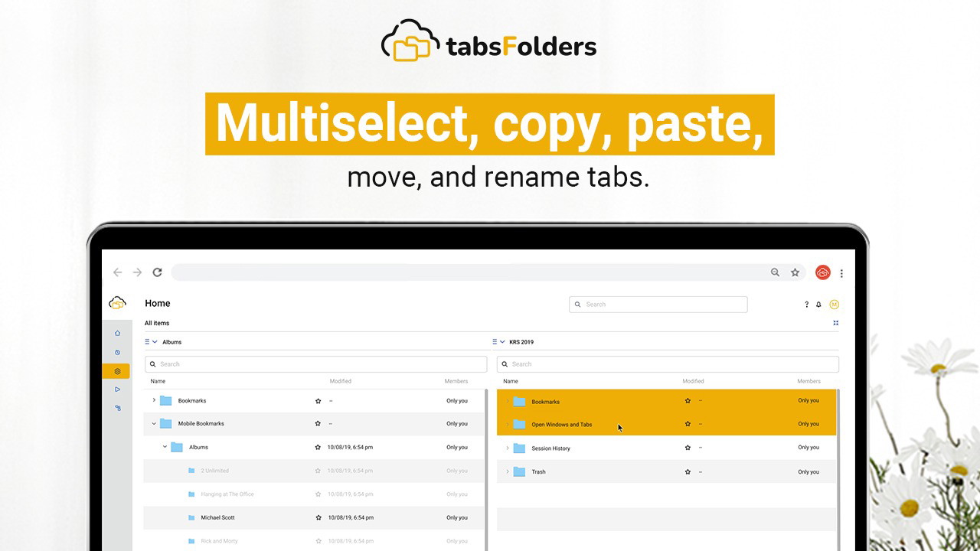980x551 pixels.
Task: Click the left pane vertical scrollbar
Action: tap(485, 471)
